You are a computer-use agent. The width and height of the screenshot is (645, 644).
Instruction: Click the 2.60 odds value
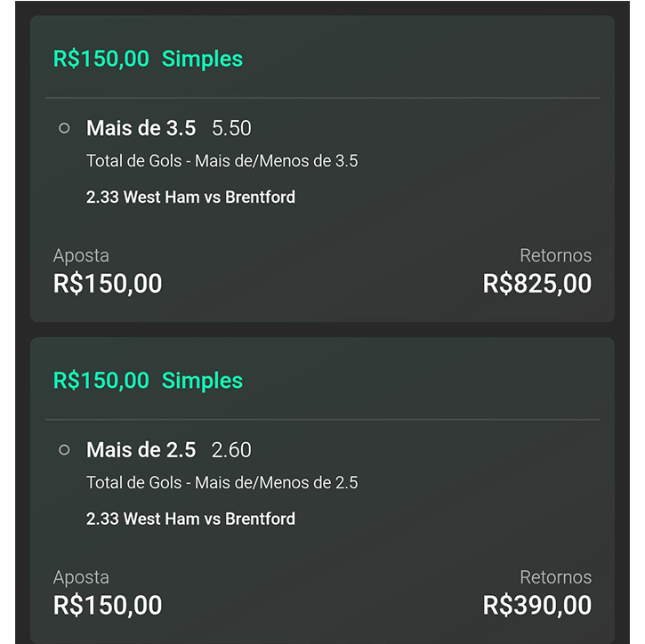click(231, 450)
